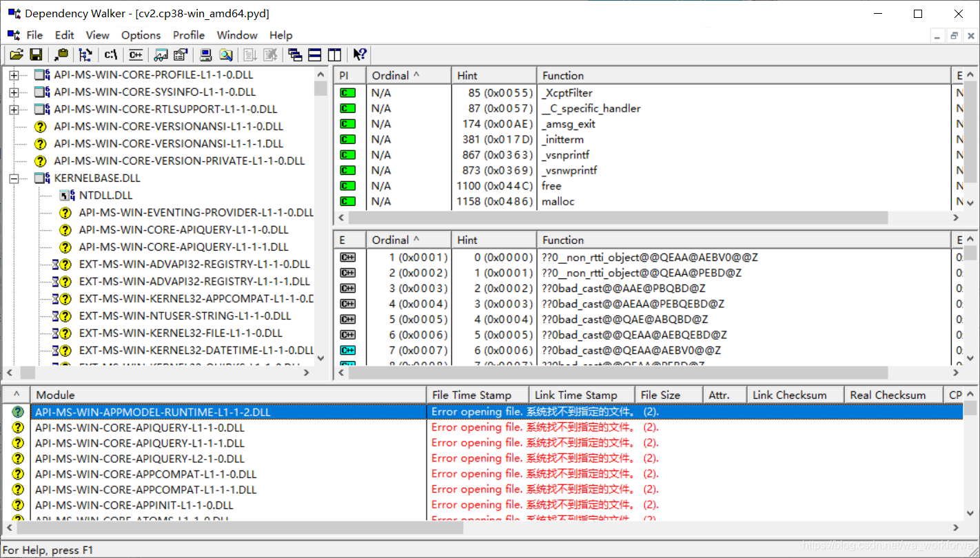Open the Profile menu
The image size is (980, 558).
pyautogui.click(x=189, y=35)
